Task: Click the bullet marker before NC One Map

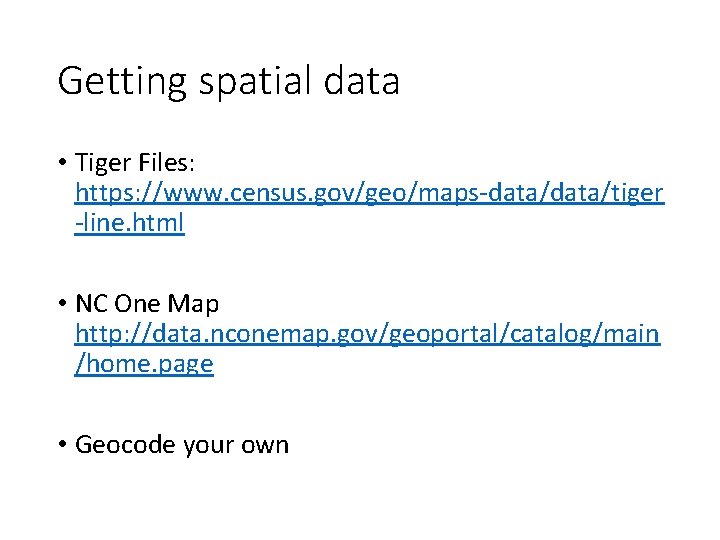Action: click(62, 303)
